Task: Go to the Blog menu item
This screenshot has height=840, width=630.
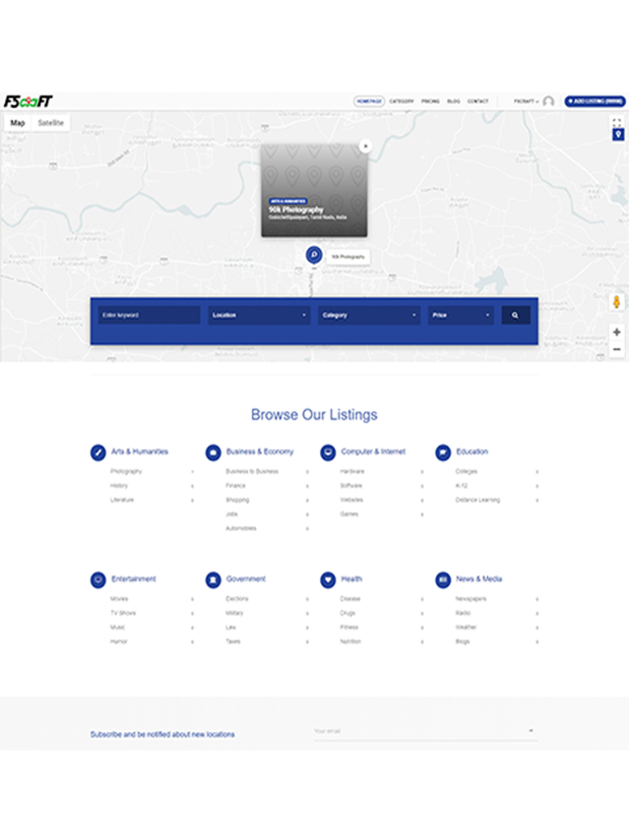Action: [453, 101]
